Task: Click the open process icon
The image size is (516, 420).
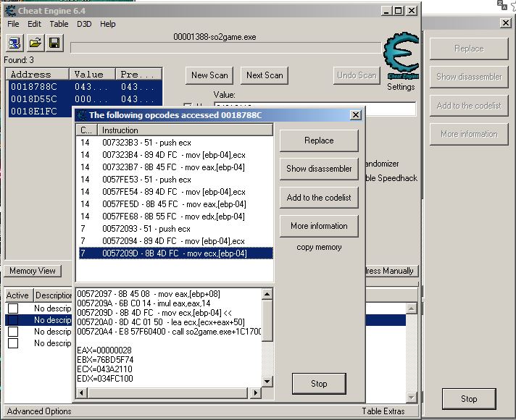Action: (x=15, y=43)
